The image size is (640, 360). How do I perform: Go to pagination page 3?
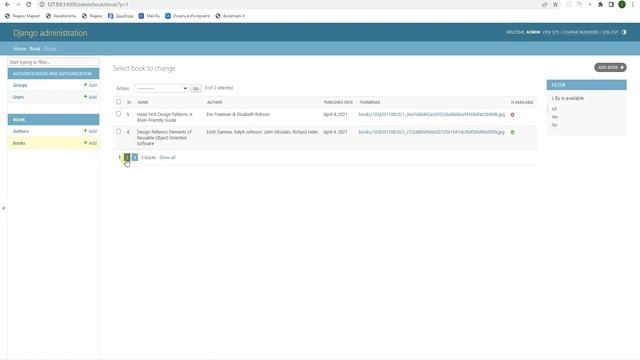pos(135,157)
